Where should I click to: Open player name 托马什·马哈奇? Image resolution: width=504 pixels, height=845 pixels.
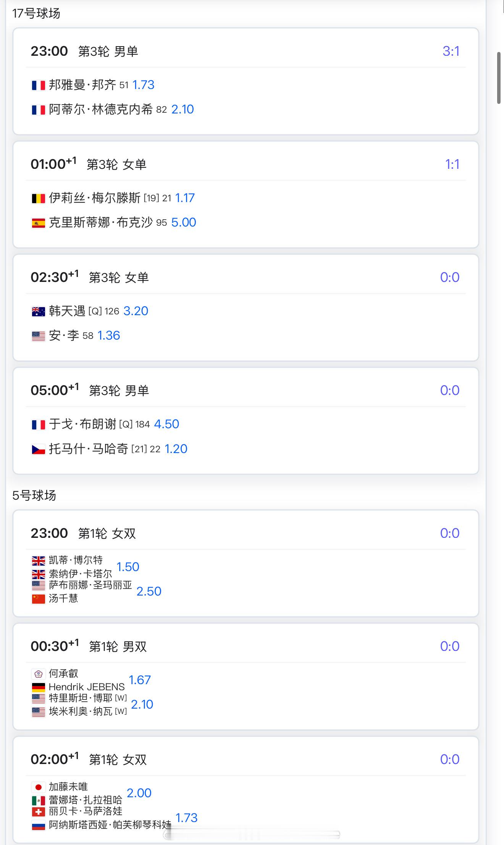(x=89, y=449)
